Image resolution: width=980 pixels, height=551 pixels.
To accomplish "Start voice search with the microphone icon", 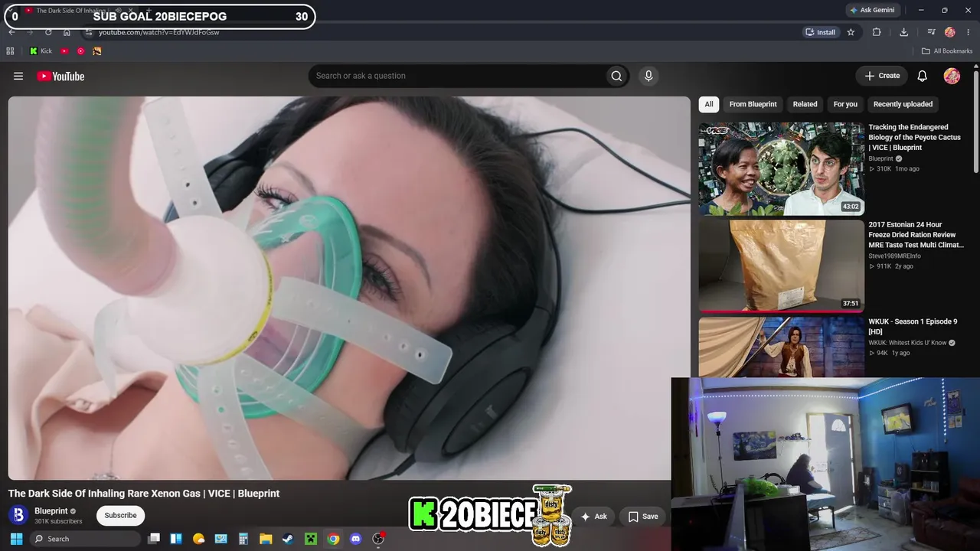I will pos(648,76).
